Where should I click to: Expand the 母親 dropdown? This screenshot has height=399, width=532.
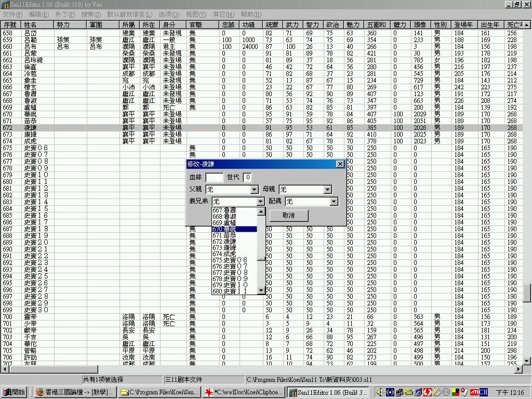tap(328, 190)
